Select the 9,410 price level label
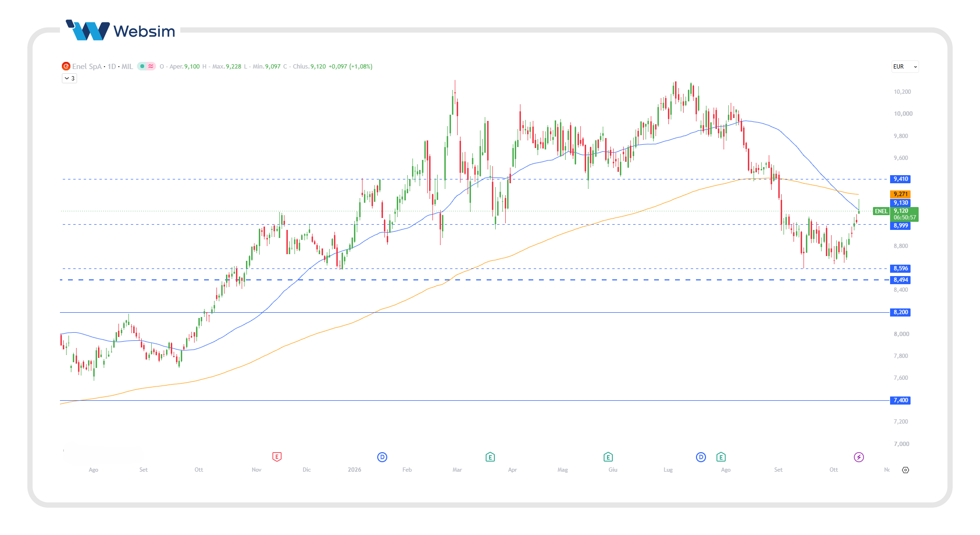 [x=900, y=179]
